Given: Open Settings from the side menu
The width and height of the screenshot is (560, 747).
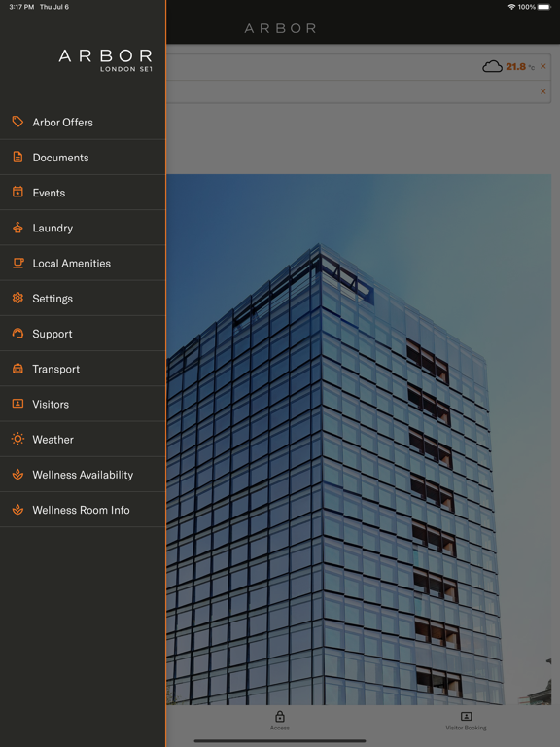Looking at the screenshot, I should (x=83, y=299).
